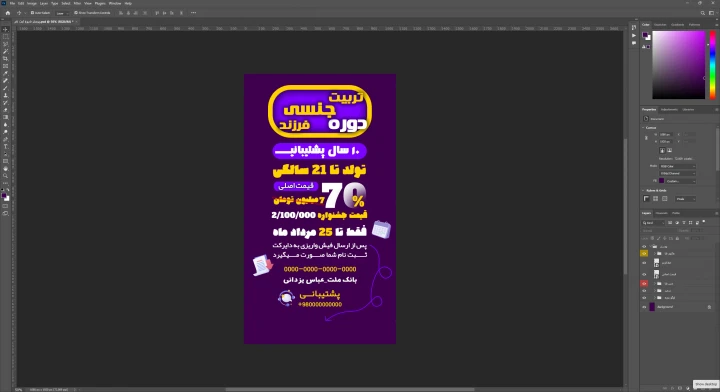
Task: Select the Magic Wand tool
Action: pyautogui.click(x=6, y=51)
